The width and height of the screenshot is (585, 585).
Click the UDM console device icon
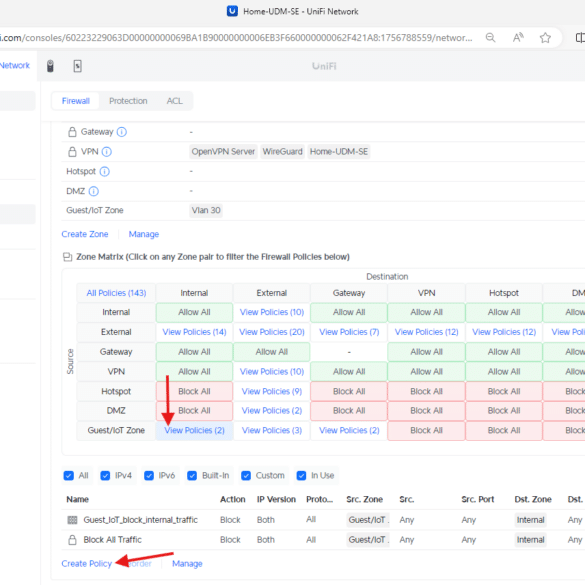[x=50, y=66]
